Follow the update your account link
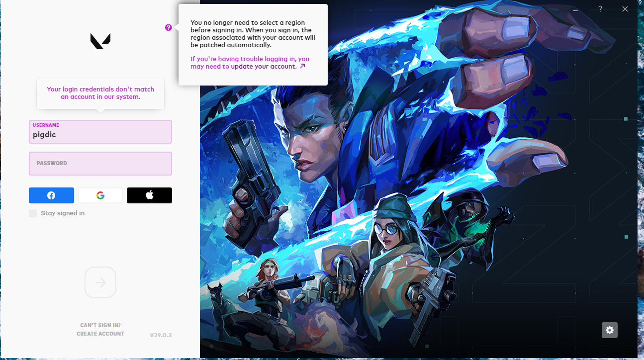Viewport: 644px width, 360px height. (x=268, y=66)
